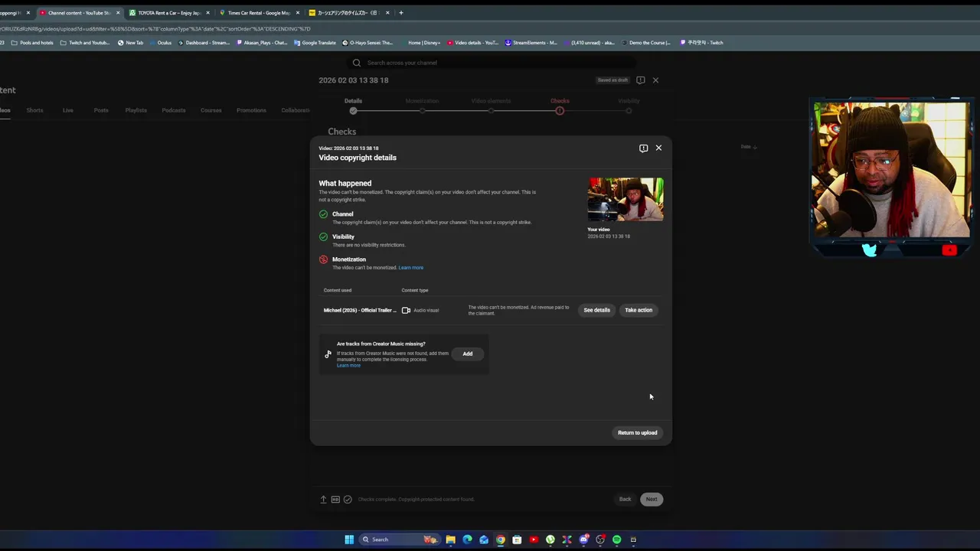Click the See details button
The width and height of the screenshot is (980, 551).
pyautogui.click(x=596, y=310)
